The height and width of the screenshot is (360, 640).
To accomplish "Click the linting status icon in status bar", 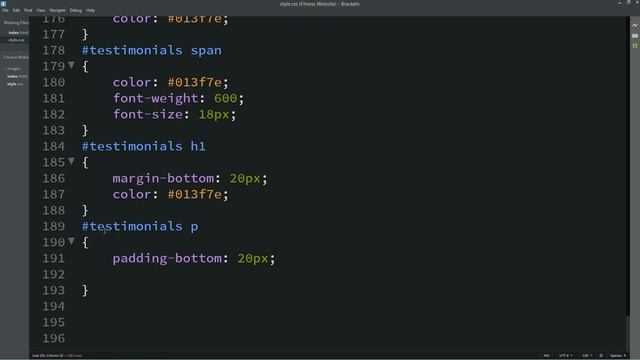I will [x=601, y=356].
